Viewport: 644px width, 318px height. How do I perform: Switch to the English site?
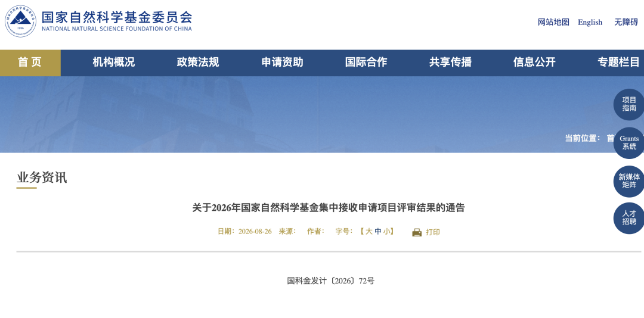tap(590, 22)
